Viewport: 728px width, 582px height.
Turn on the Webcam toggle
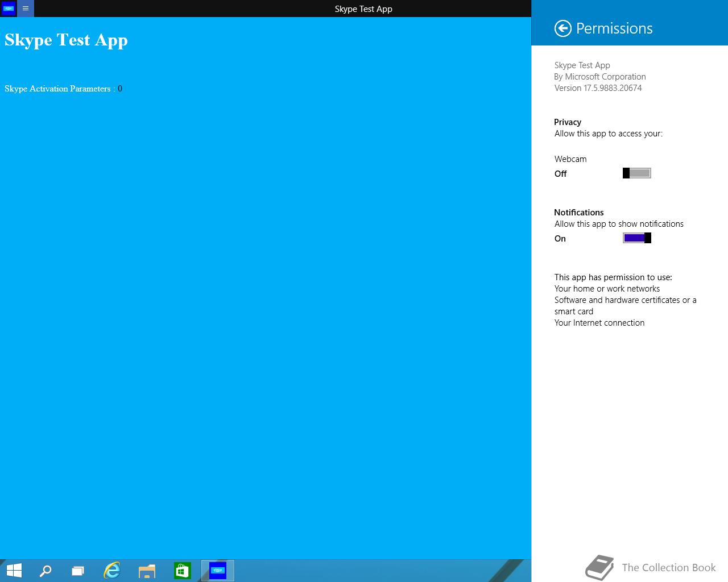tap(637, 173)
